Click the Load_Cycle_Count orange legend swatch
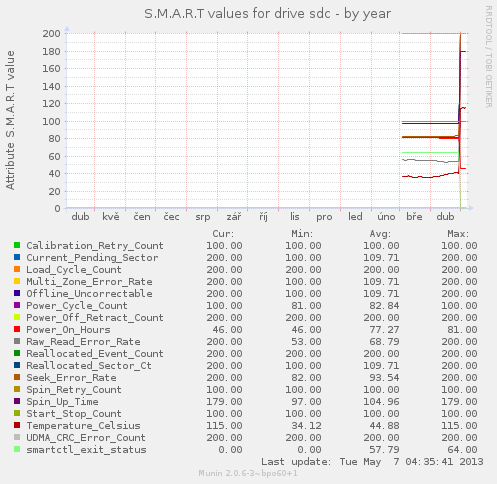The width and height of the screenshot is (497, 484). pyautogui.click(x=17, y=269)
